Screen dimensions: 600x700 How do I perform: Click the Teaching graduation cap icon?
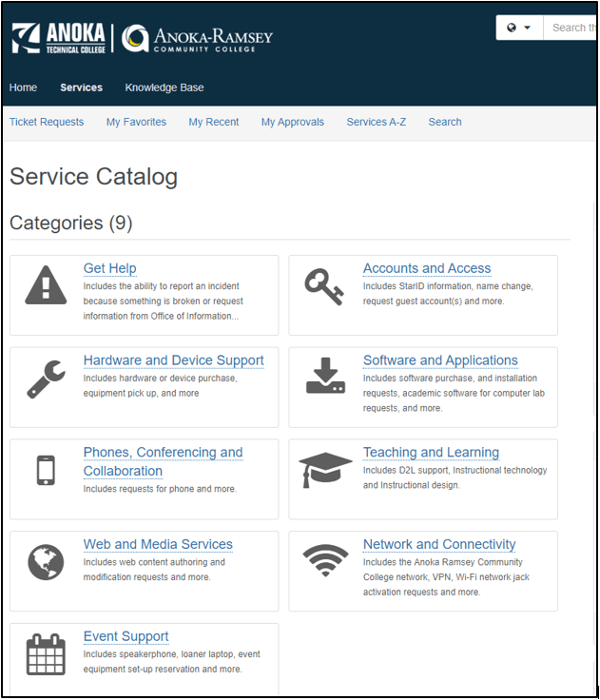(x=325, y=469)
